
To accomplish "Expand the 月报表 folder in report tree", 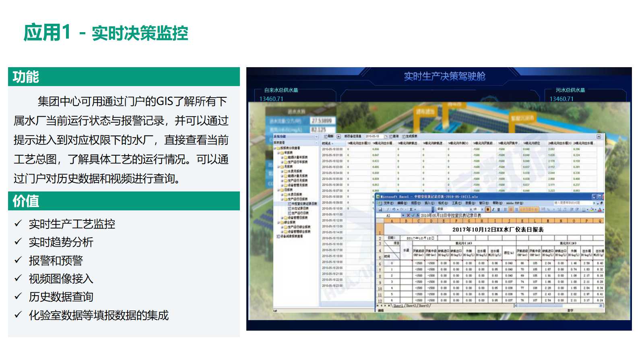I will 278,167.
